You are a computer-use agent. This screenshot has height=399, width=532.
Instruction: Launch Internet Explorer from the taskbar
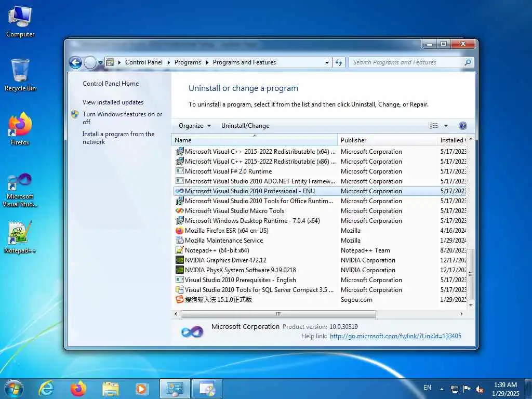(46, 389)
